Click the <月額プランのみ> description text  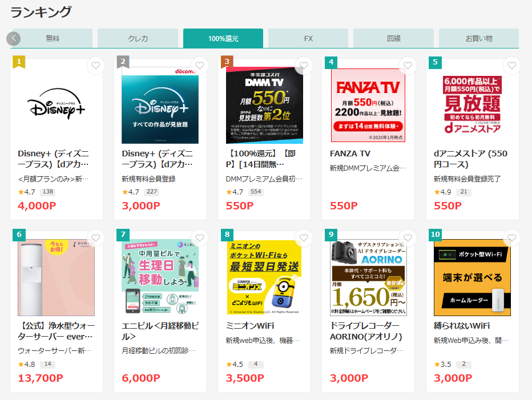[53, 179]
